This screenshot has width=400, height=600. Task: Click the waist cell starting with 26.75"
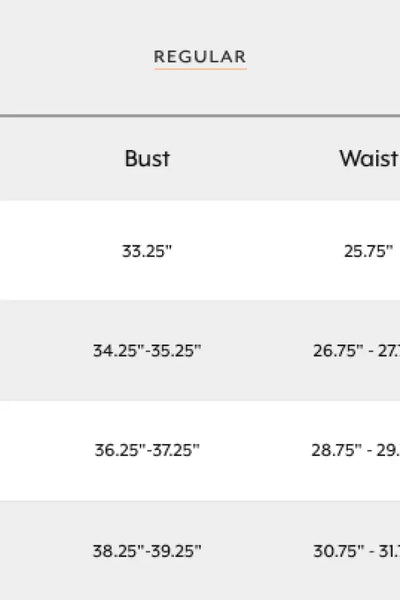coord(356,351)
